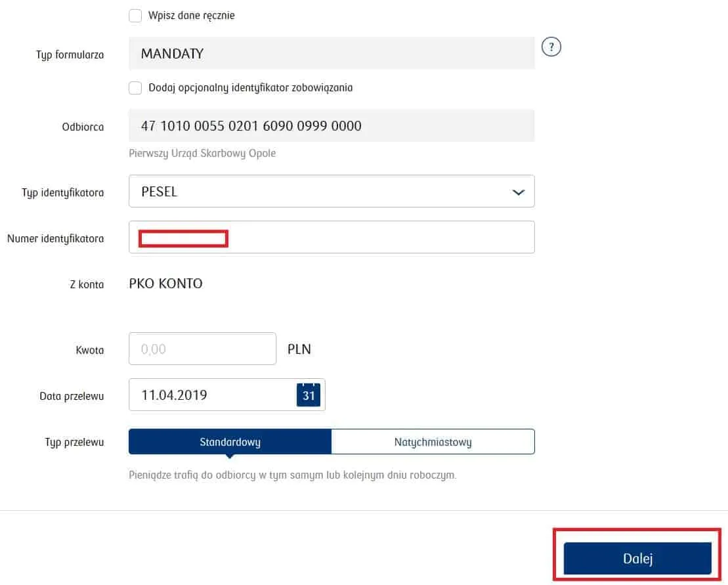The width and height of the screenshot is (728, 585).
Task: Click the Pierwszy Urząd Skarbowy Opole label
Action: 202,153
